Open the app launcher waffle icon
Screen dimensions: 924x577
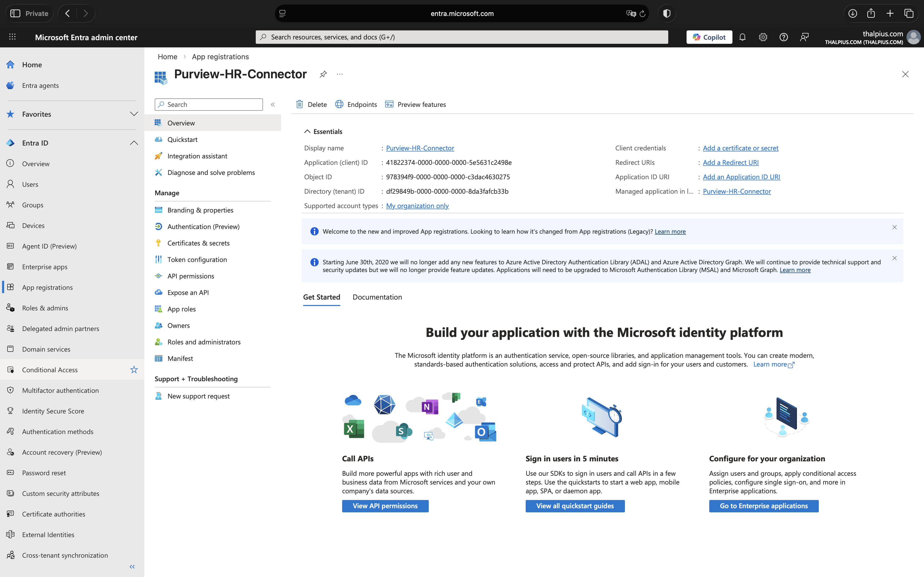click(12, 37)
